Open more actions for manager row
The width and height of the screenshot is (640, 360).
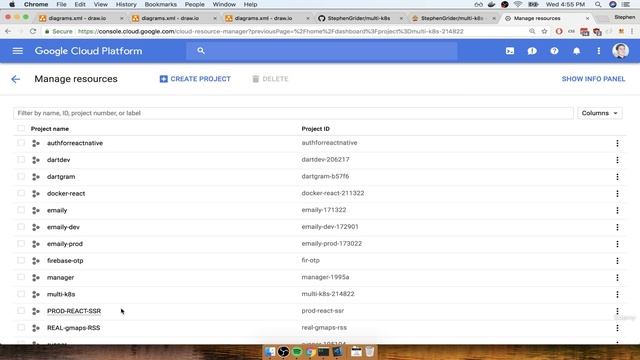[x=617, y=278]
